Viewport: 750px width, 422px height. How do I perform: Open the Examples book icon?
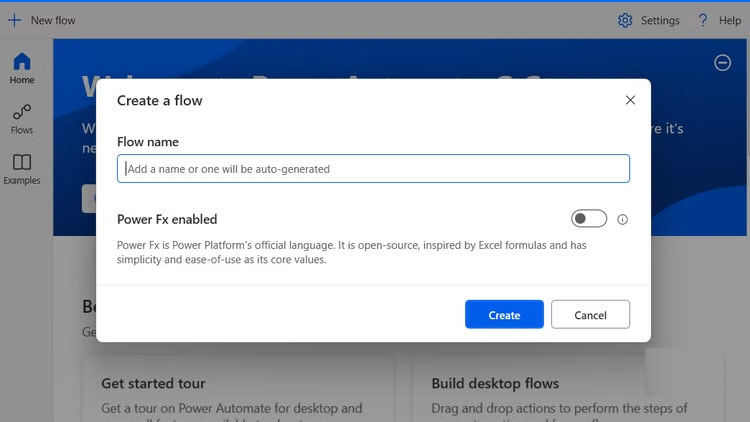[x=22, y=162]
